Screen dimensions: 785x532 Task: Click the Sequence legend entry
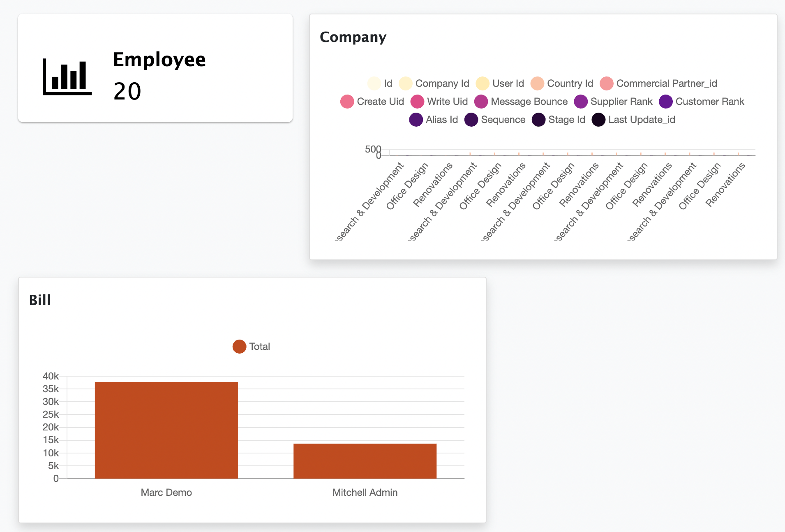pos(495,120)
